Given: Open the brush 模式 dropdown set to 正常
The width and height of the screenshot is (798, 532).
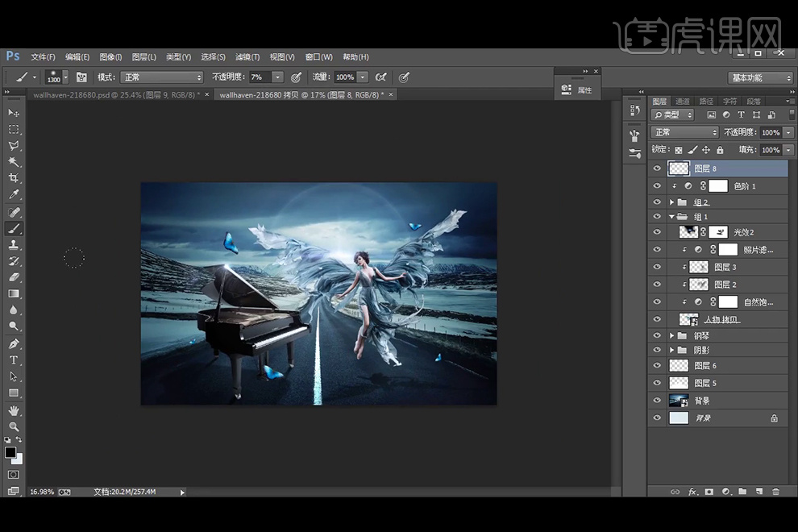Looking at the screenshot, I should 161,77.
